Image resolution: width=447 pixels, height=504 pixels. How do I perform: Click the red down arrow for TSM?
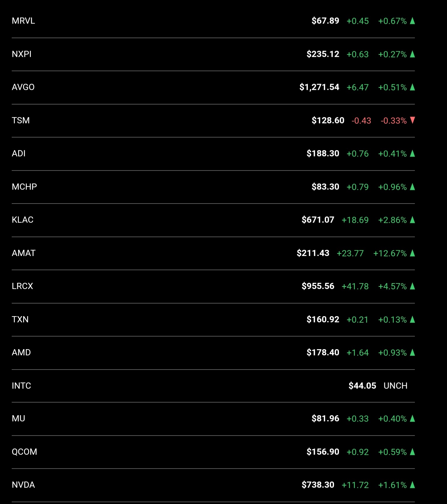pos(412,120)
